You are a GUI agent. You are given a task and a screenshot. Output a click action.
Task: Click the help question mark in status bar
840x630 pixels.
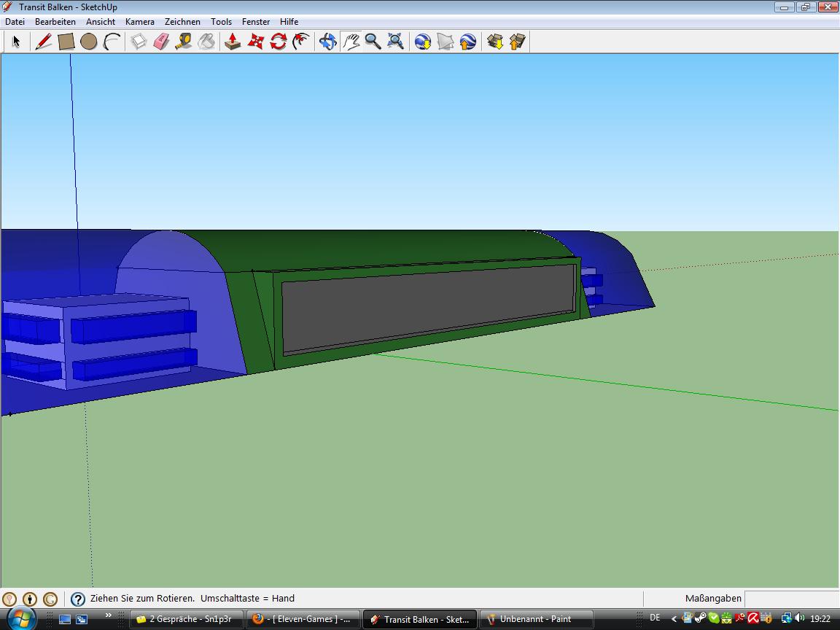pyautogui.click(x=78, y=599)
